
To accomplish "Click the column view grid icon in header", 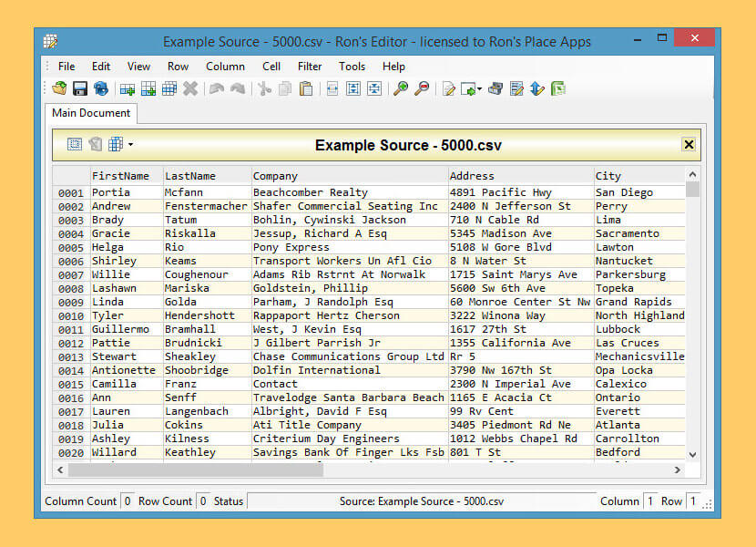I will point(116,144).
